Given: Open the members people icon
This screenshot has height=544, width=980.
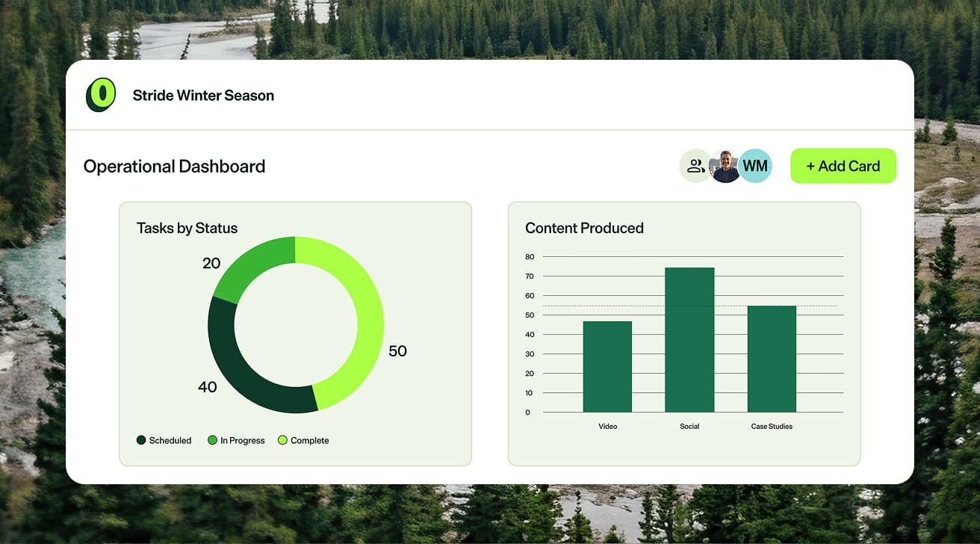Looking at the screenshot, I should [695, 166].
